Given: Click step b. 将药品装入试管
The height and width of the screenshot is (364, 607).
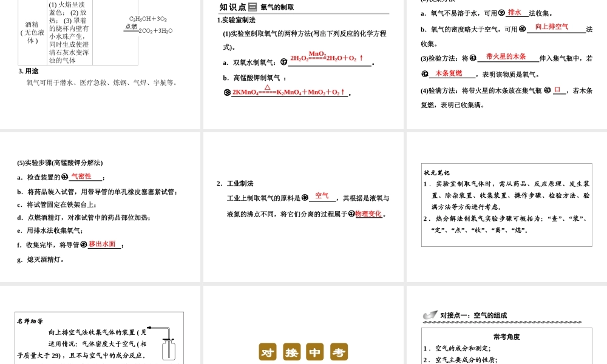Looking at the screenshot, I should (x=97, y=192).
